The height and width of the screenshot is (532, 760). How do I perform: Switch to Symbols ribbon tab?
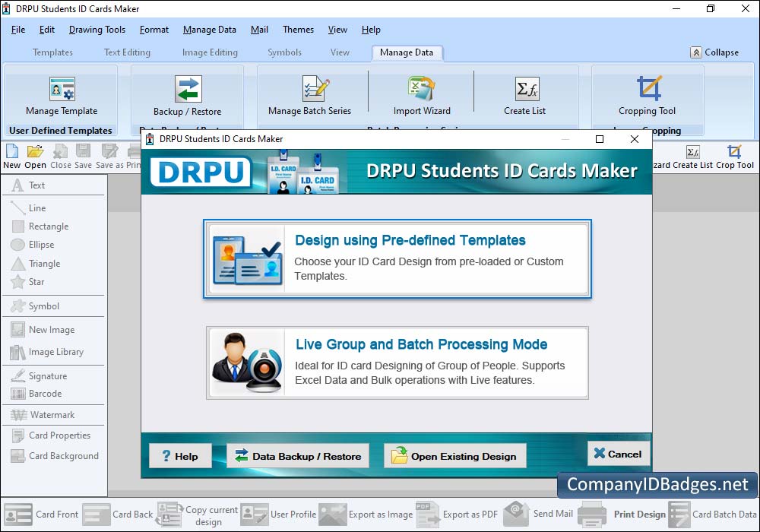pyautogui.click(x=284, y=52)
